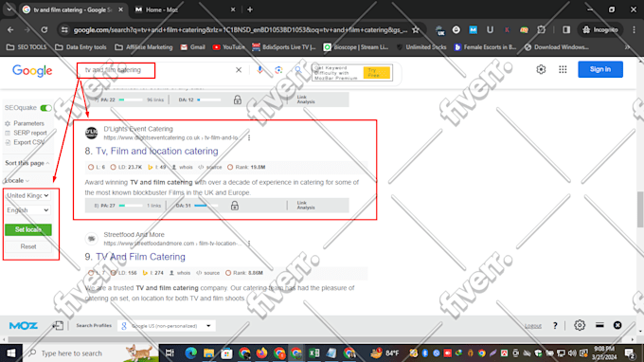This screenshot has height=362, width=644.
Task: Reload the current page
Action: coord(44,29)
